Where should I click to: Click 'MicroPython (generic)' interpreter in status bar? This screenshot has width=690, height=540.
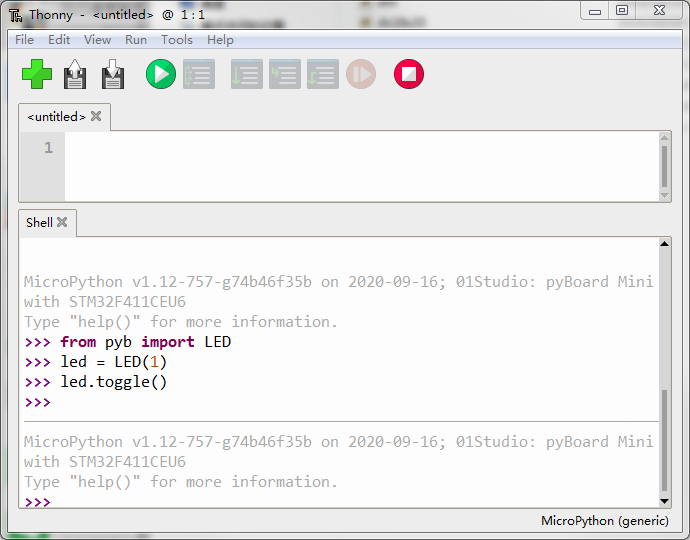click(x=605, y=521)
